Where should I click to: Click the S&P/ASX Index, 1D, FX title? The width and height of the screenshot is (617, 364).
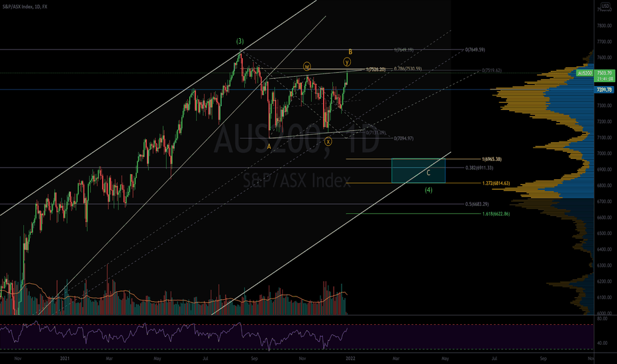click(24, 7)
